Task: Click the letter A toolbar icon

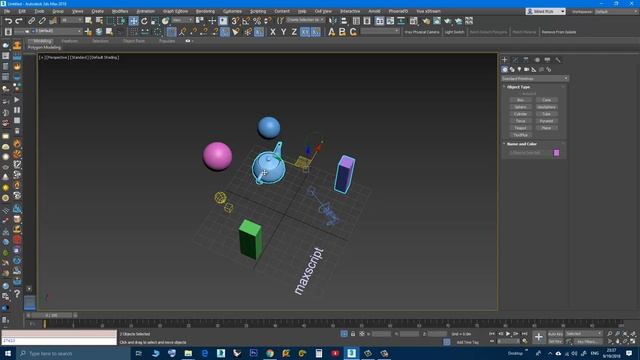Action: [331, 32]
